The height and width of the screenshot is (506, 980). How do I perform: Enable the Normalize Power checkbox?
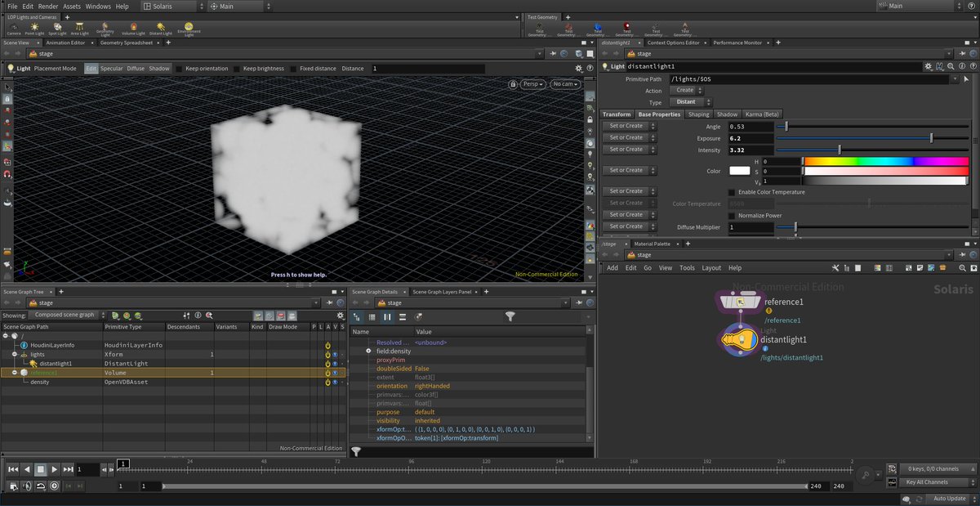click(x=730, y=215)
